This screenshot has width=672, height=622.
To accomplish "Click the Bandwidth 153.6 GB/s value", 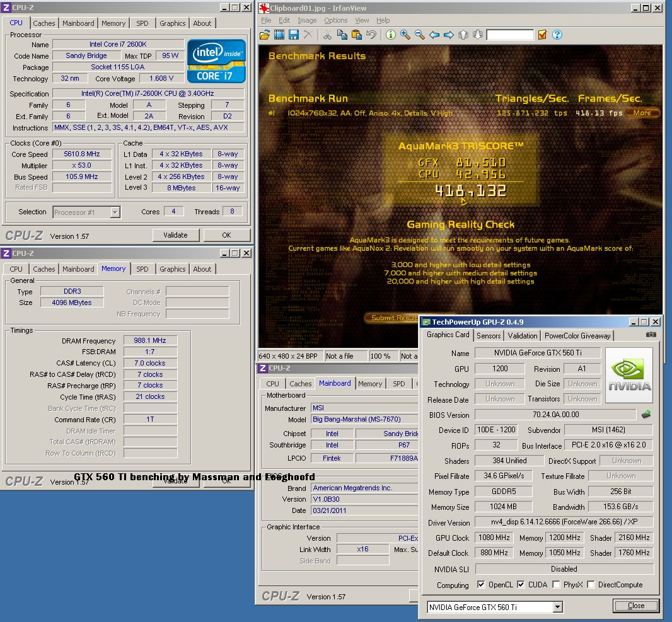I will pos(620,507).
